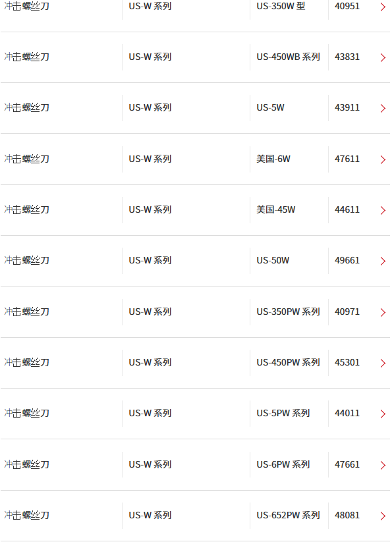Expand the 47661 row chevron
This screenshot has height=546, width=392.
point(383,465)
